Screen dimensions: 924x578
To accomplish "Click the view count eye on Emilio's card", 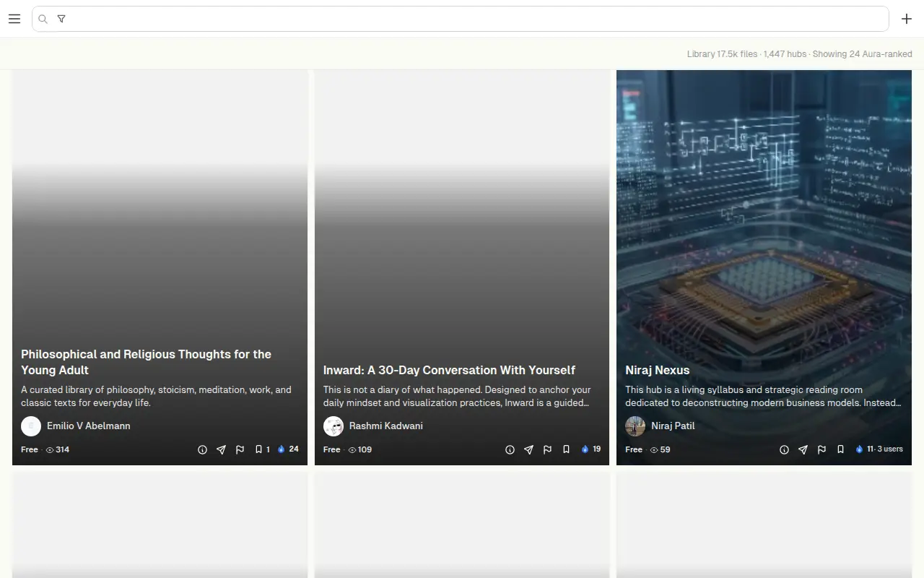I will pyautogui.click(x=50, y=449).
